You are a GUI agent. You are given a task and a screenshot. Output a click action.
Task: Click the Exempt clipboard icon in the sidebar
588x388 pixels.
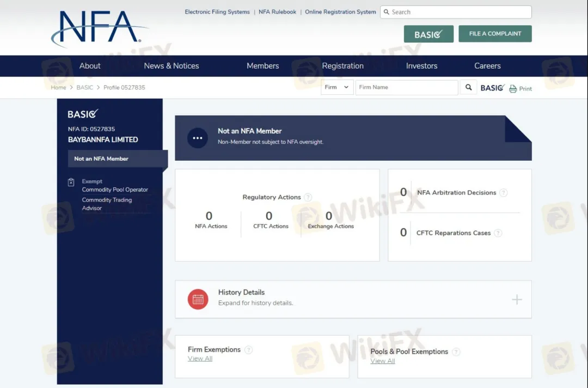point(71,182)
